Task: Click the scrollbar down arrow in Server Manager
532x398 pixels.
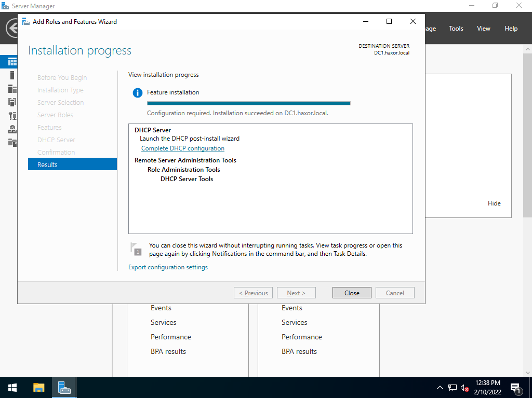Action: [x=528, y=373]
